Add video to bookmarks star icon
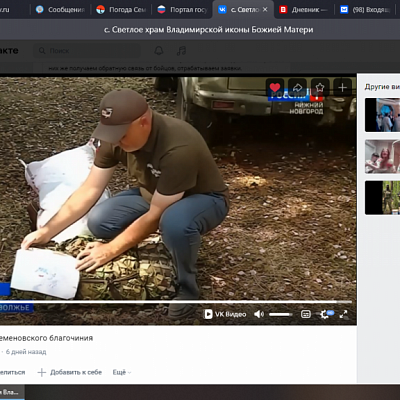400x400 pixels. coord(320,87)
